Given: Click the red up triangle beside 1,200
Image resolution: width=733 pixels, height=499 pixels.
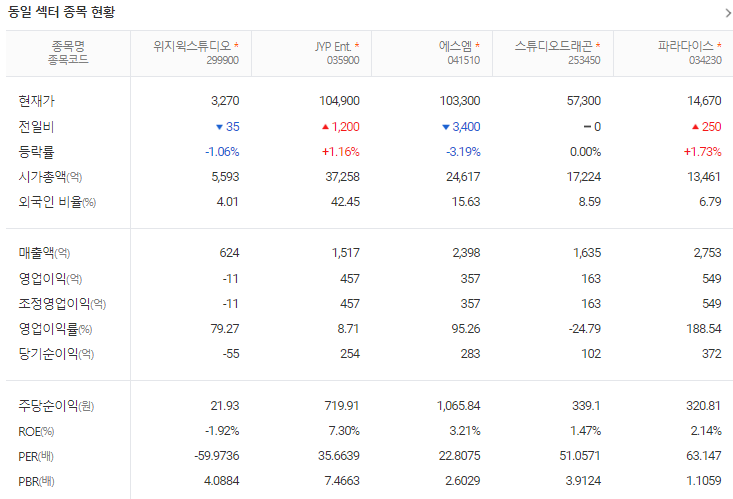Looking at the screenshot, I should click(325, 127).
